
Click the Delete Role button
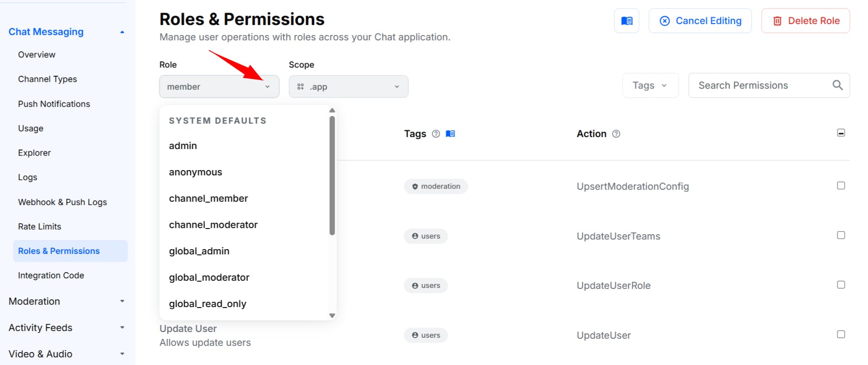click(805, 21)
